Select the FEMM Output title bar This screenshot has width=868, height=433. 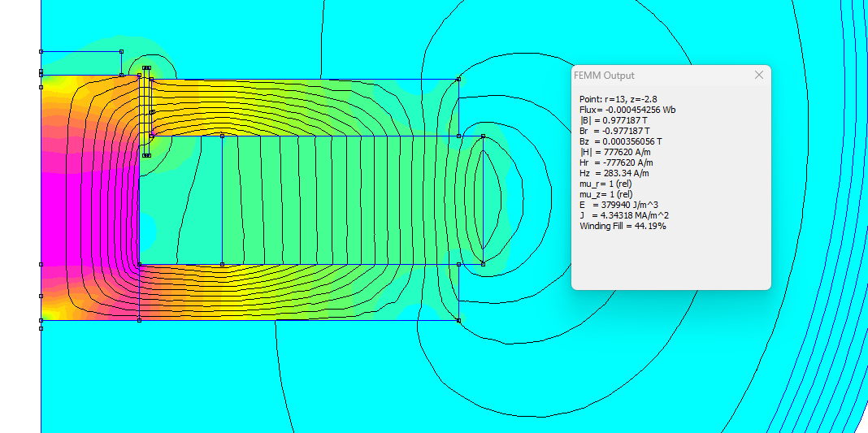pyautogui.click(x=671, y=76)
